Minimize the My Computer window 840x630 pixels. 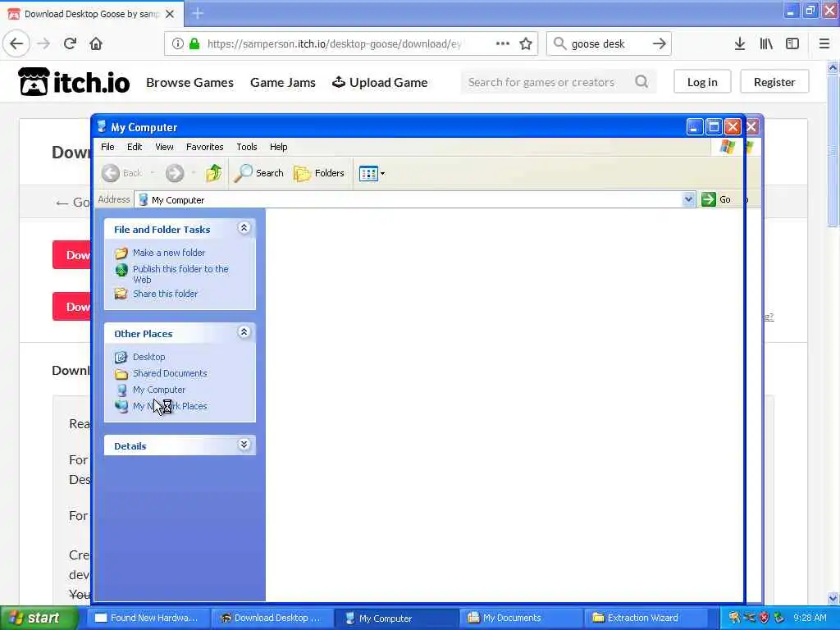click(x=694, y=127)
